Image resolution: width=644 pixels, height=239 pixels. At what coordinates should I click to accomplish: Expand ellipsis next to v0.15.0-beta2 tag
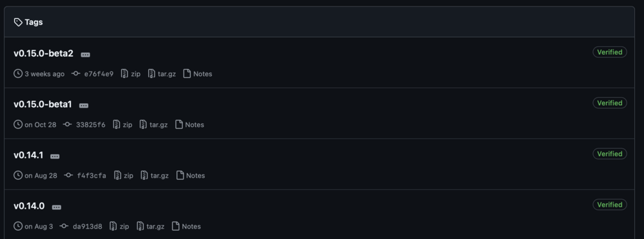pyautogui.click(x=86, y=55)
